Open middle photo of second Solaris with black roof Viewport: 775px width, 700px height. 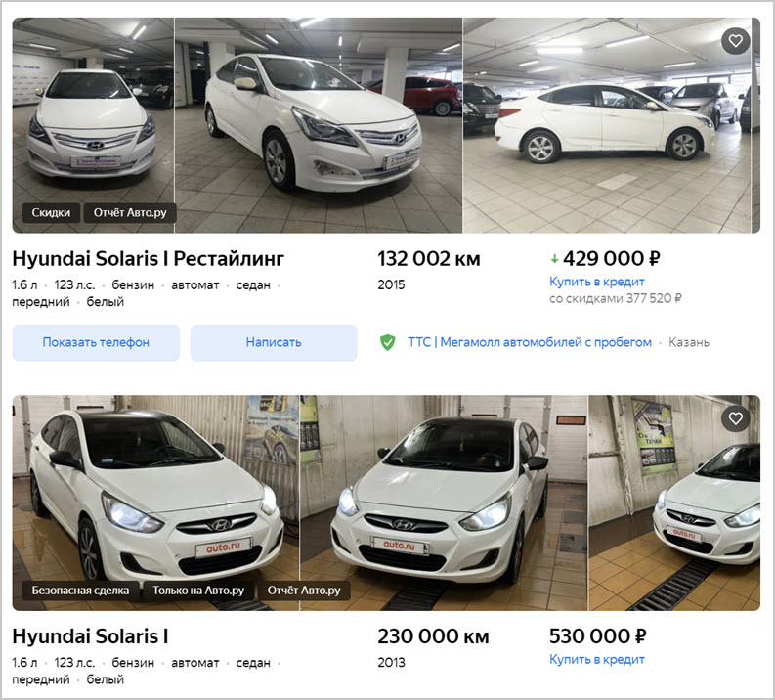pyautogui.click(x=444, y=503)
